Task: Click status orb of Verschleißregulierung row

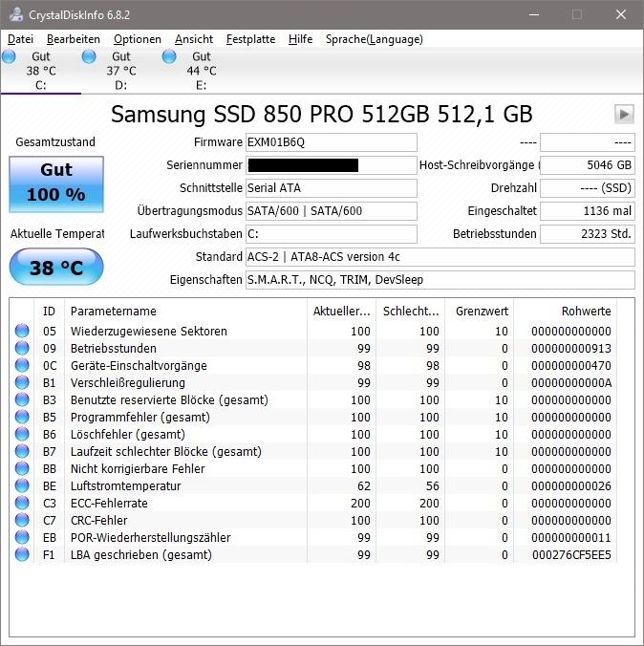Action: coord(22,383)
